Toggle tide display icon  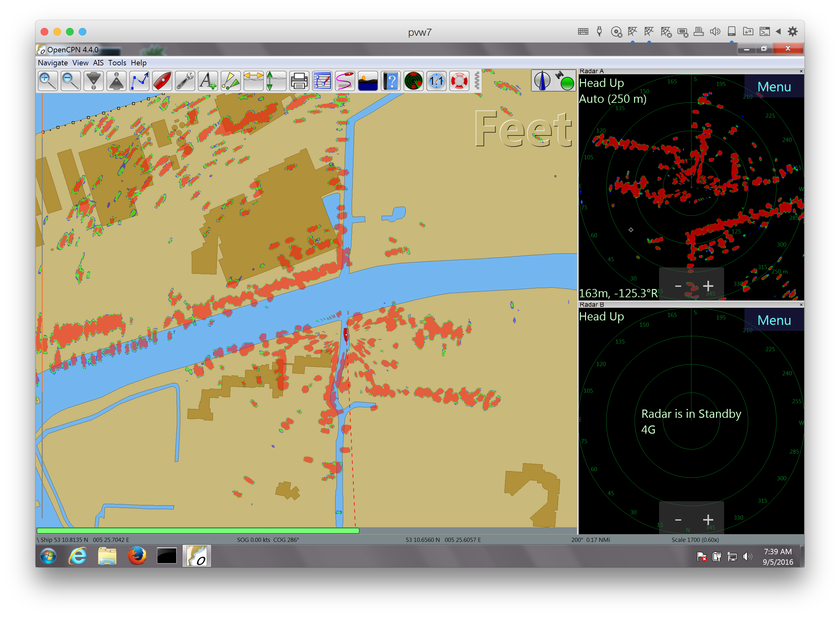[x=276, y=81]
